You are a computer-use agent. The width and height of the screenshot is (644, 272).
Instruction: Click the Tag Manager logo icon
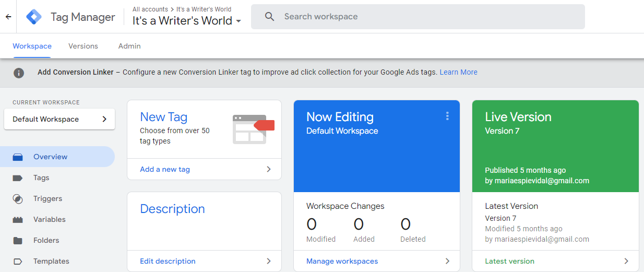coord(34,17)
